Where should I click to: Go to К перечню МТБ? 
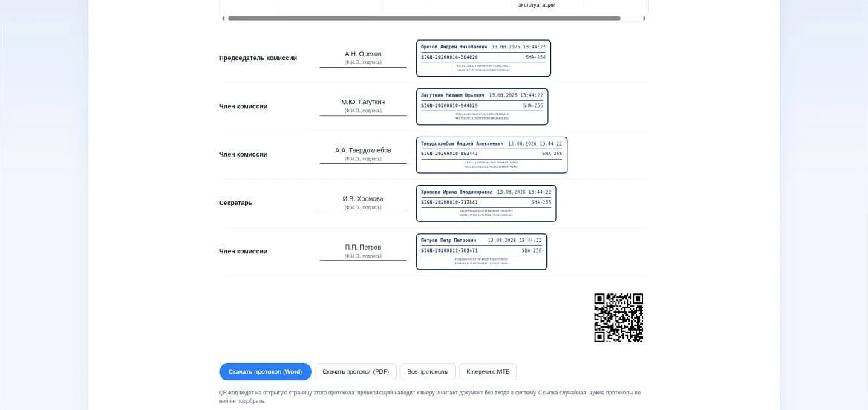pos(488,372)
